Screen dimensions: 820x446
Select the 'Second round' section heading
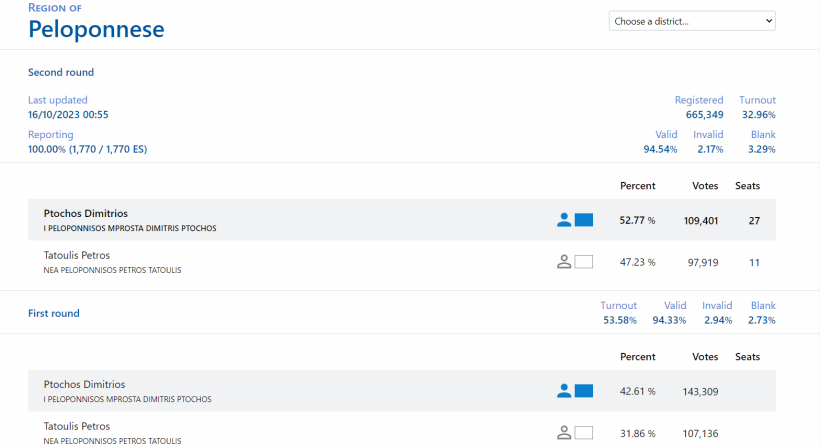coord(61,72)
